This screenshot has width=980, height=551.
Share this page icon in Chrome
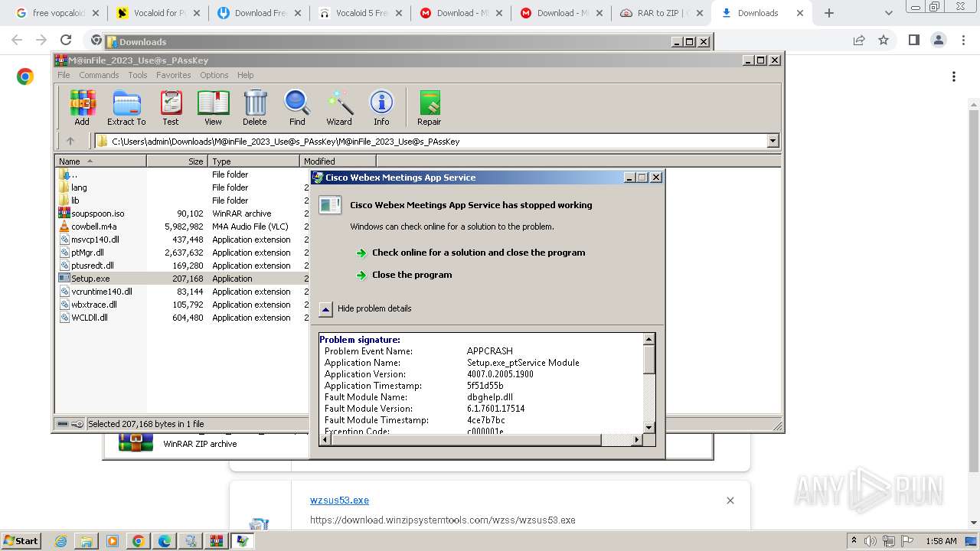tap(859, 41)
